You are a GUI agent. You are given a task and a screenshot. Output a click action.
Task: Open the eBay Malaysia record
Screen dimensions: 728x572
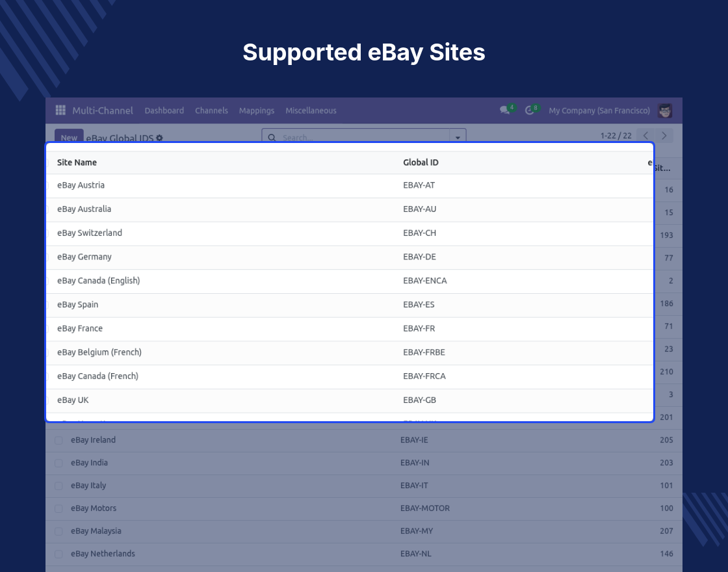point(96,531)
